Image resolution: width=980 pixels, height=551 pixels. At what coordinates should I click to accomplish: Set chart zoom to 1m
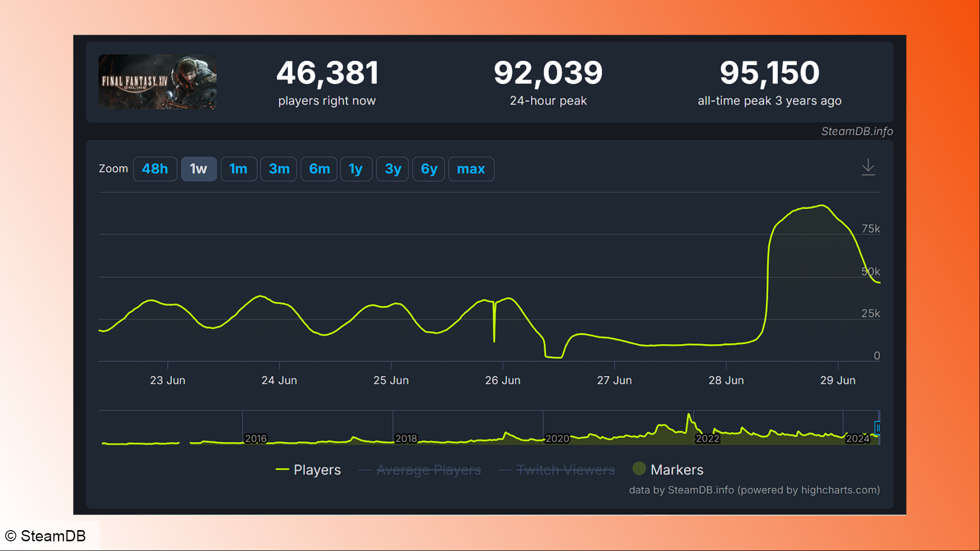click(x=238, y=169)
